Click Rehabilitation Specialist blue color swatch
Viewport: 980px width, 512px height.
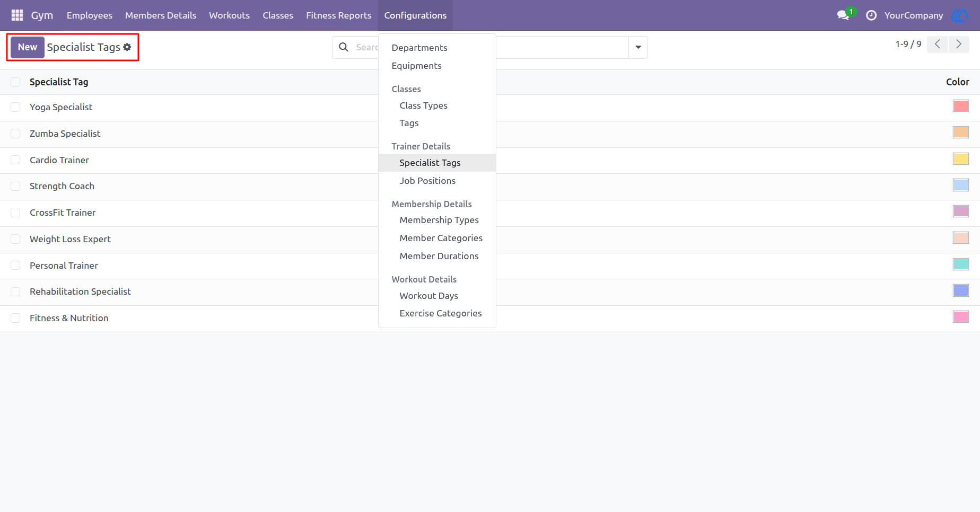tap(961, 290)
